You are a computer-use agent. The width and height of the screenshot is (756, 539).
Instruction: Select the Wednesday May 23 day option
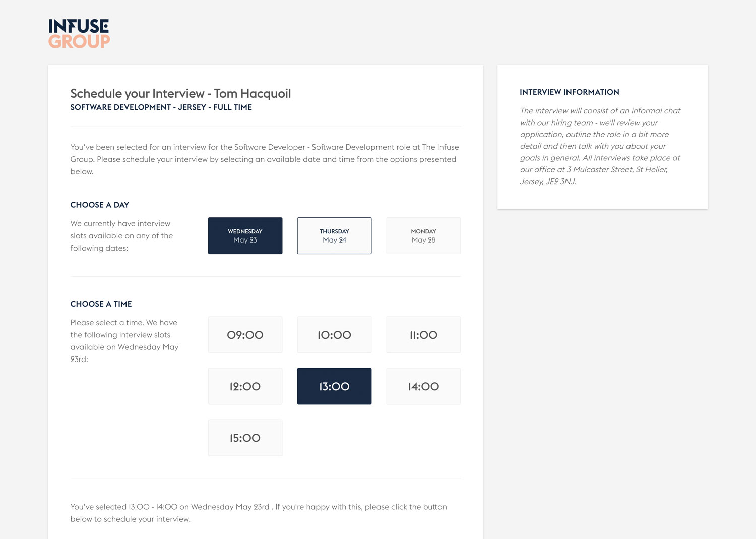(x=245, y=235)
